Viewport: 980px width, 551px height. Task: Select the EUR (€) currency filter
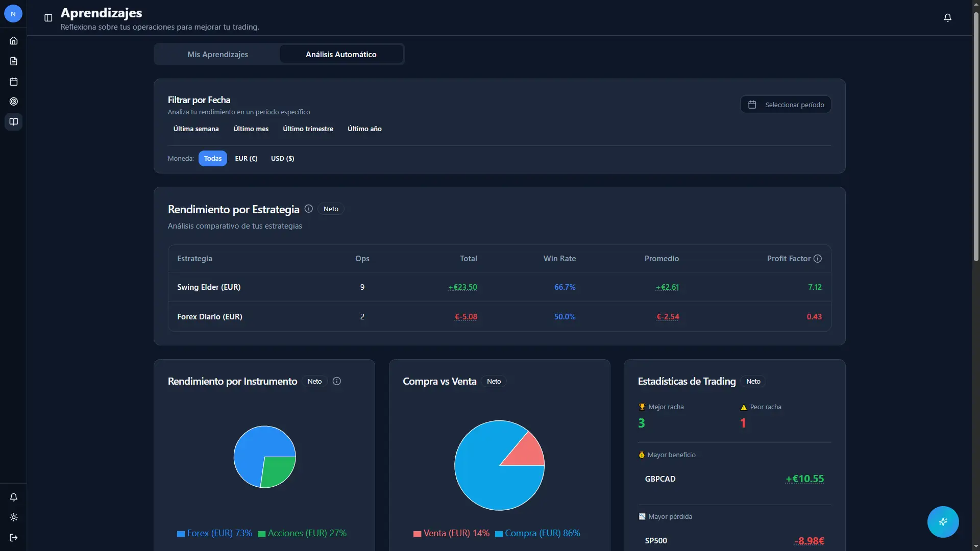tap(246, 159)
